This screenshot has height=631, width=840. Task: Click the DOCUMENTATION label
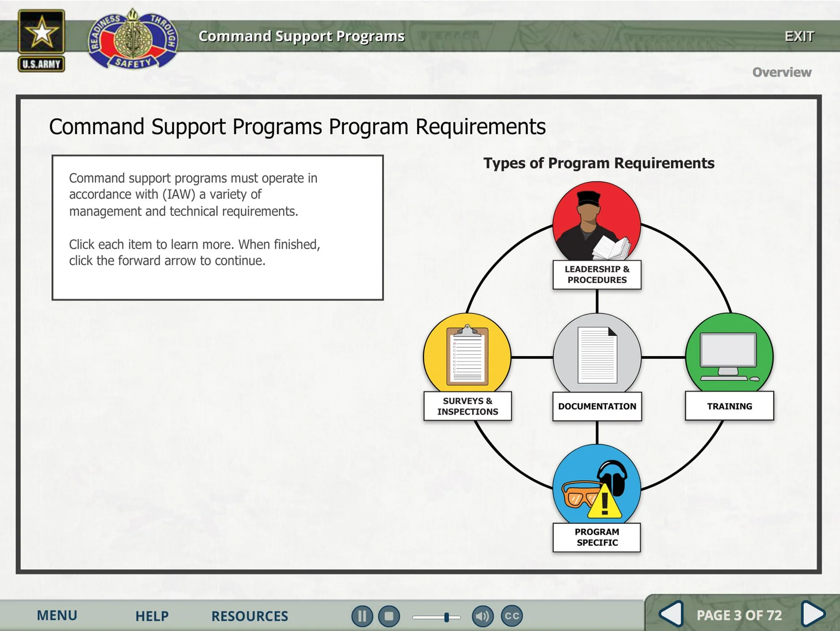[x=597, y=406]
